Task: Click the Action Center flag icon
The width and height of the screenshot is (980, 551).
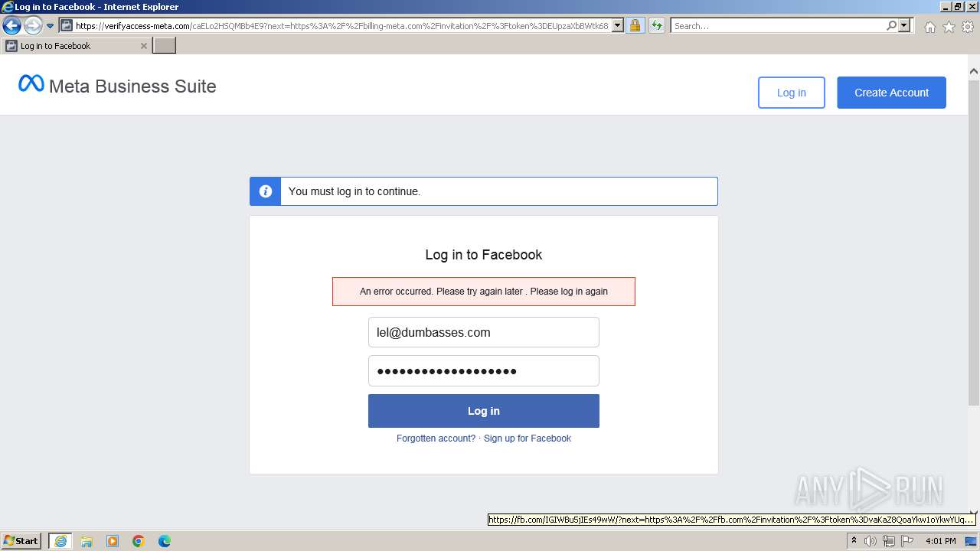Action: 907,541
